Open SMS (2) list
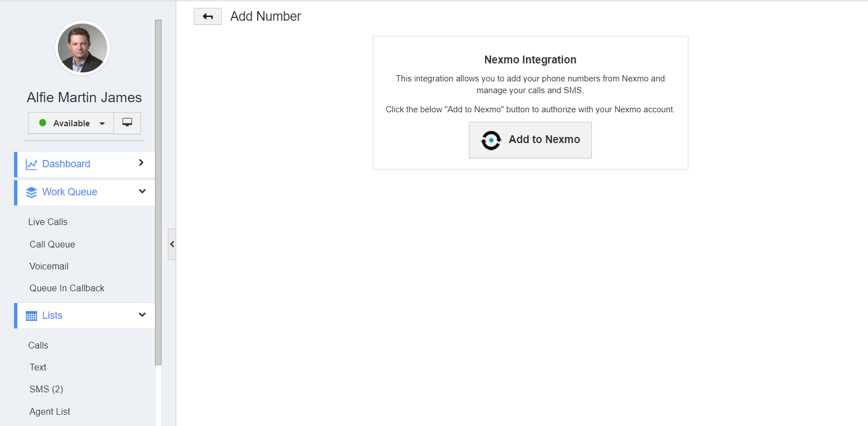This screenshot has height=426, width=868. tap(46, 390)
